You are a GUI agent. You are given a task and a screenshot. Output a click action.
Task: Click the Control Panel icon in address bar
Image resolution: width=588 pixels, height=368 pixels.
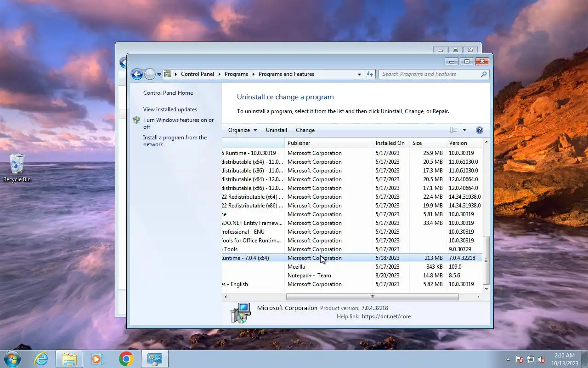[x=168, y=74]
